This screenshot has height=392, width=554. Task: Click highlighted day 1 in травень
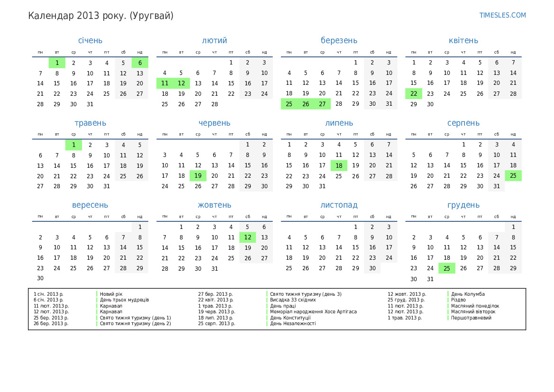click(73, 145)
